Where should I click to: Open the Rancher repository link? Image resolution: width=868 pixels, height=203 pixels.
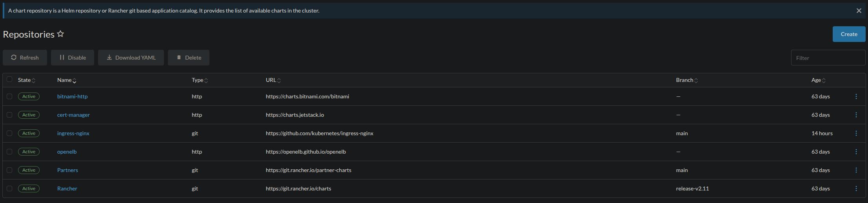67,188
